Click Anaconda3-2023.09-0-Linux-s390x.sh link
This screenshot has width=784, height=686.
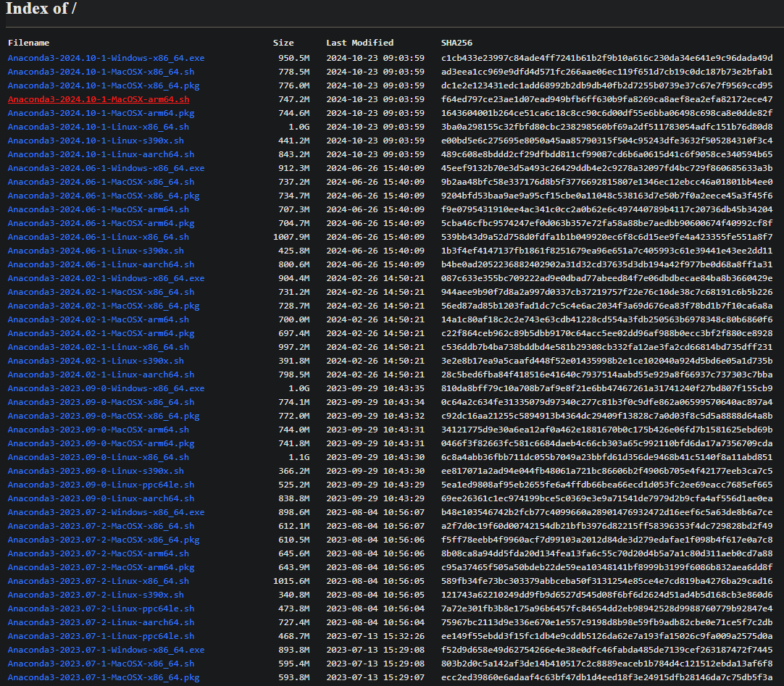point(96,471)
